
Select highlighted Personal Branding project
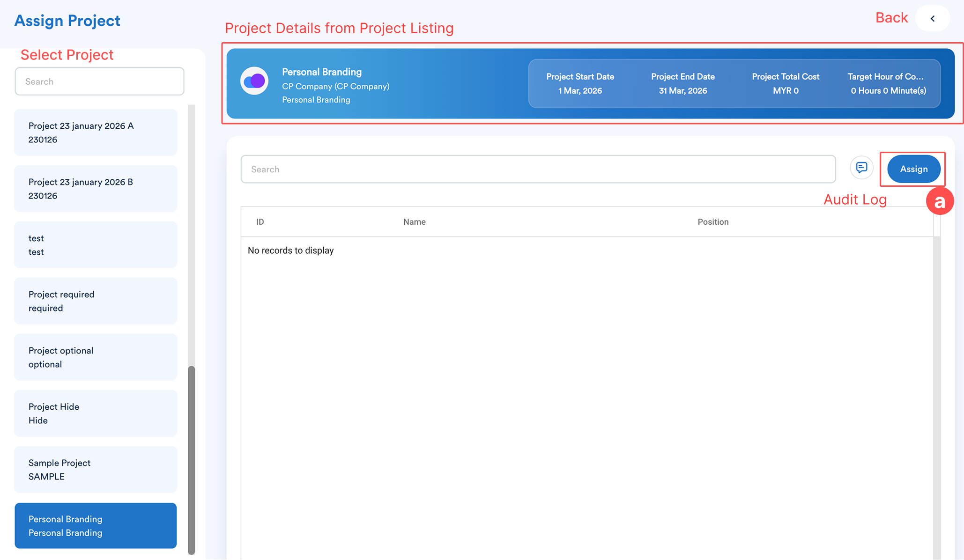tap(96, 526)
